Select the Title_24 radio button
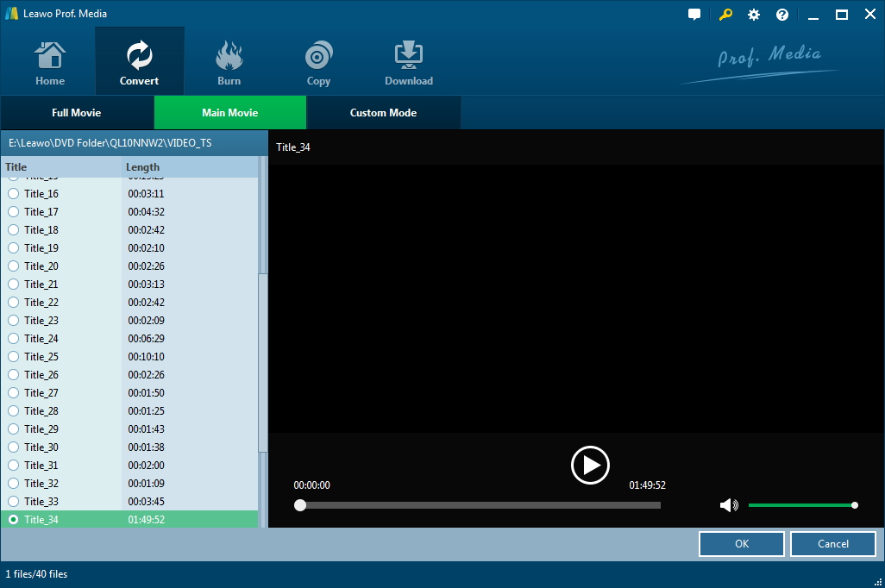This screenshot has height=588, width=885. click(x=13, y=339)
